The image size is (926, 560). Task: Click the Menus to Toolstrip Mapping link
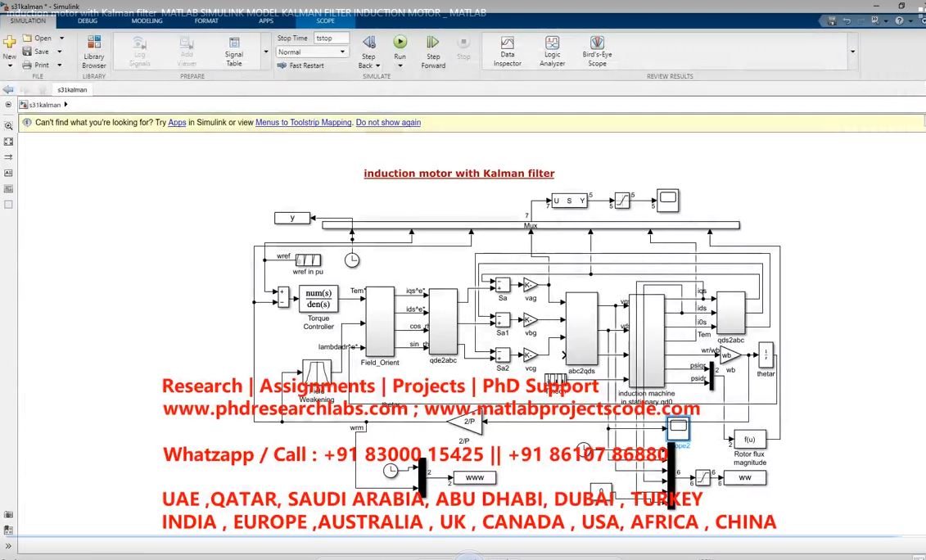(303, 123)
